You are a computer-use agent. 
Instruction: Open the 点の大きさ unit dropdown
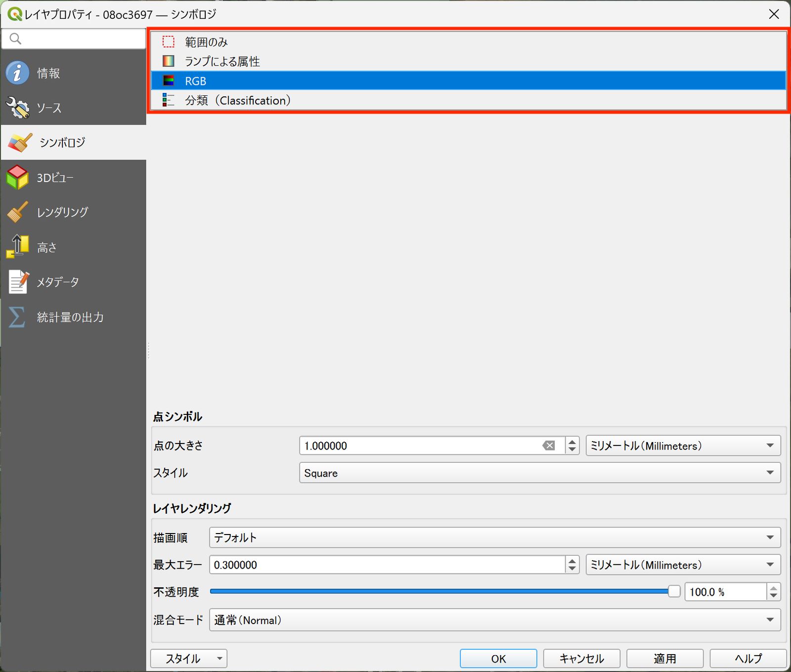(683, 446)
